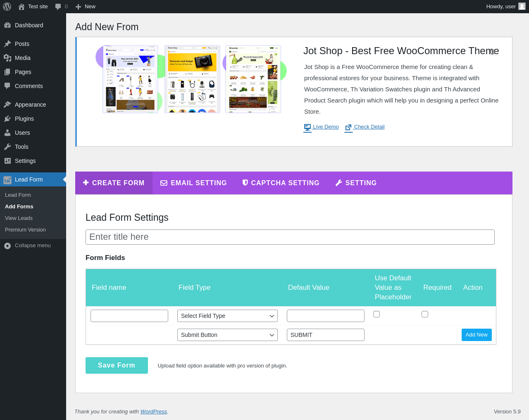Click the Electro Shop theme thumbnail
529x420 pixels.
pyautogui.click(x=192, y=79)
